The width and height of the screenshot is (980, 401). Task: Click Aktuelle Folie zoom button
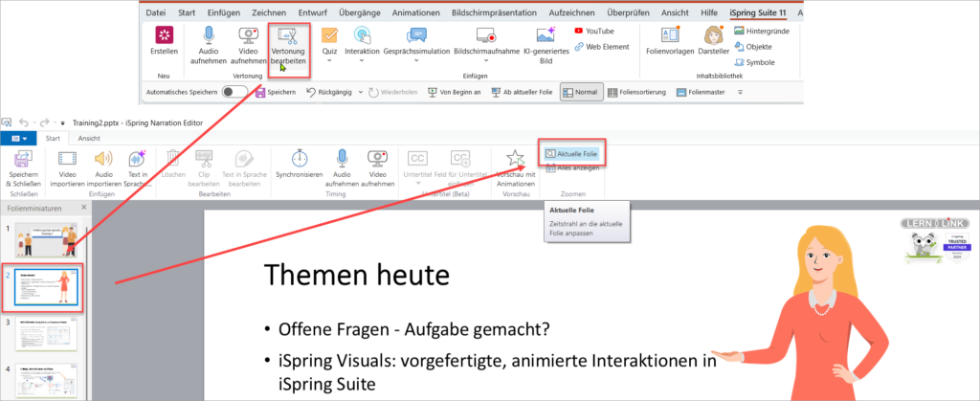pos(572,154)
